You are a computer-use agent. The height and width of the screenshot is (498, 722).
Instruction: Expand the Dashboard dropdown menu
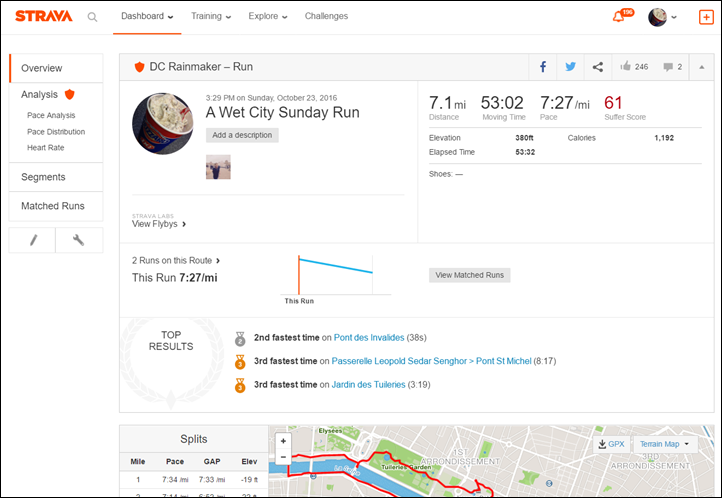click(146, 17)
